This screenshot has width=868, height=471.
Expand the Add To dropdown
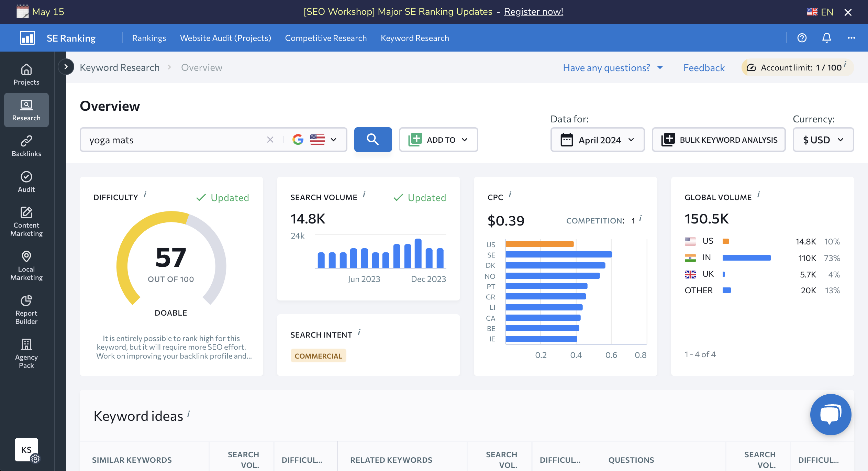[x=438, y=140]
